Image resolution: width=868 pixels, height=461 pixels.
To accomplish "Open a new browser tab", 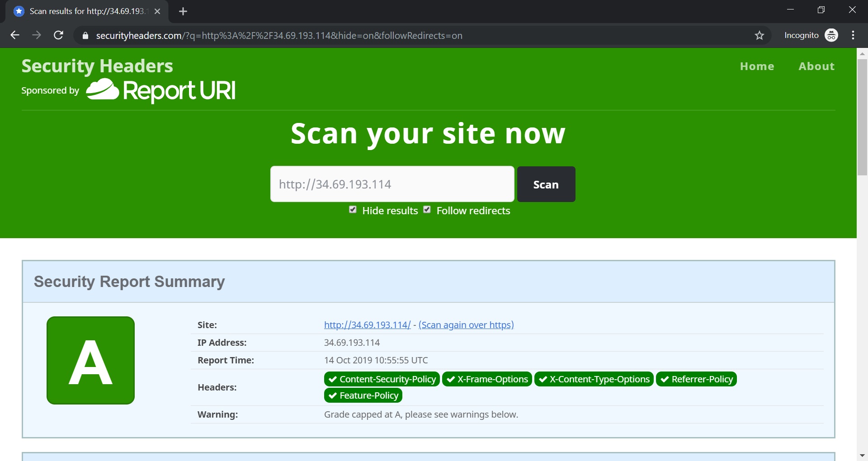I will tap(183, 11).
